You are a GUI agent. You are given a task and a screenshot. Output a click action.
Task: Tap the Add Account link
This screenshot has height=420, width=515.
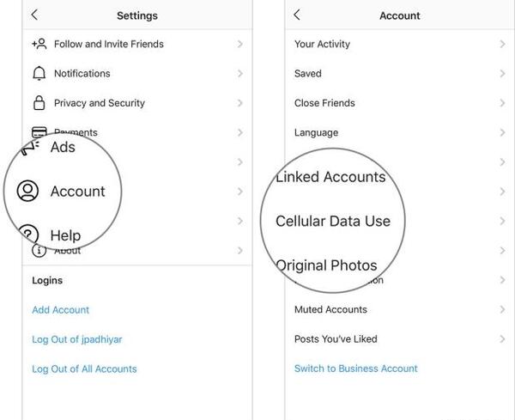61,310
